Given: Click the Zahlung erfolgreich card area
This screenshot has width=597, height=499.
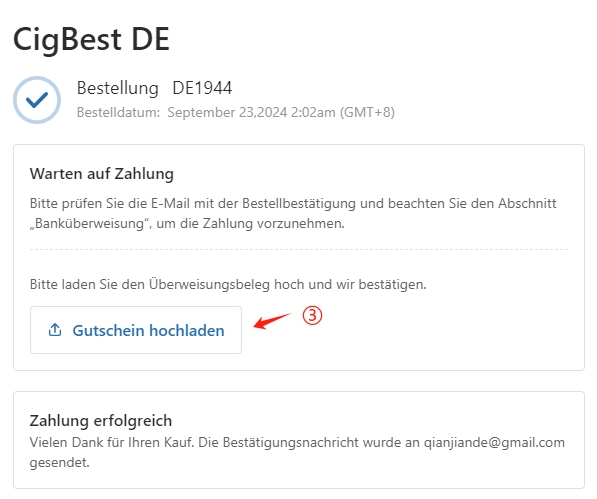Looking at the screenshot, I should (299, 440).
